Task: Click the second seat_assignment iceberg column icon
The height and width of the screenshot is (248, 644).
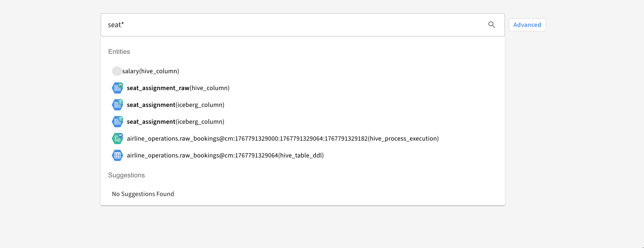Action: [117, 122]
